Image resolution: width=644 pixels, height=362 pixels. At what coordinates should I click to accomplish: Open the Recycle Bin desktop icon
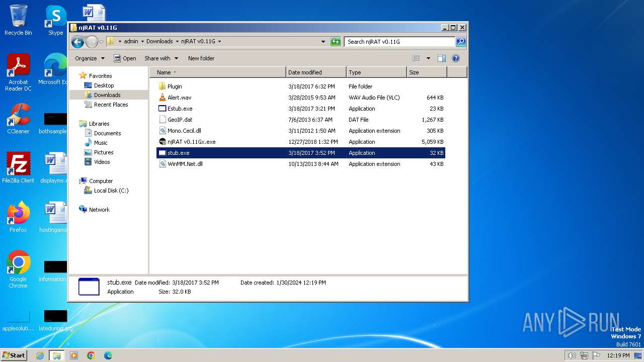(x=18, y=20)
